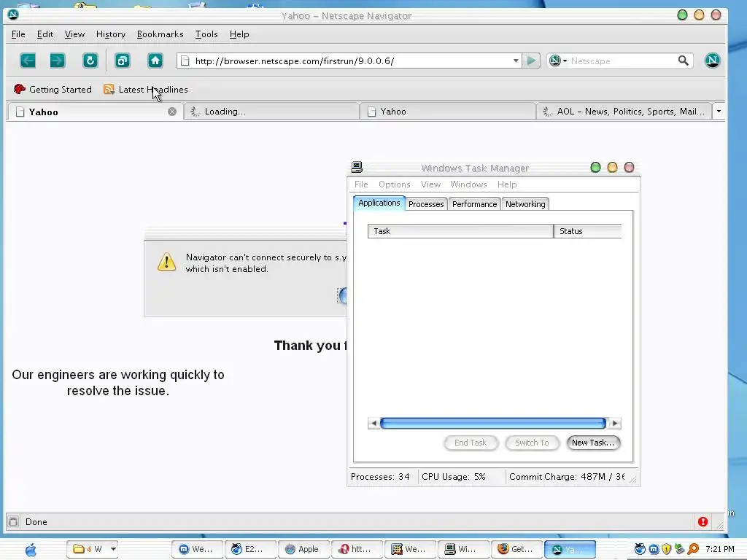Click into the address bar URL field
Viewport: 747px width, 560px height.
pyautogui.click(x=350, y=61)
